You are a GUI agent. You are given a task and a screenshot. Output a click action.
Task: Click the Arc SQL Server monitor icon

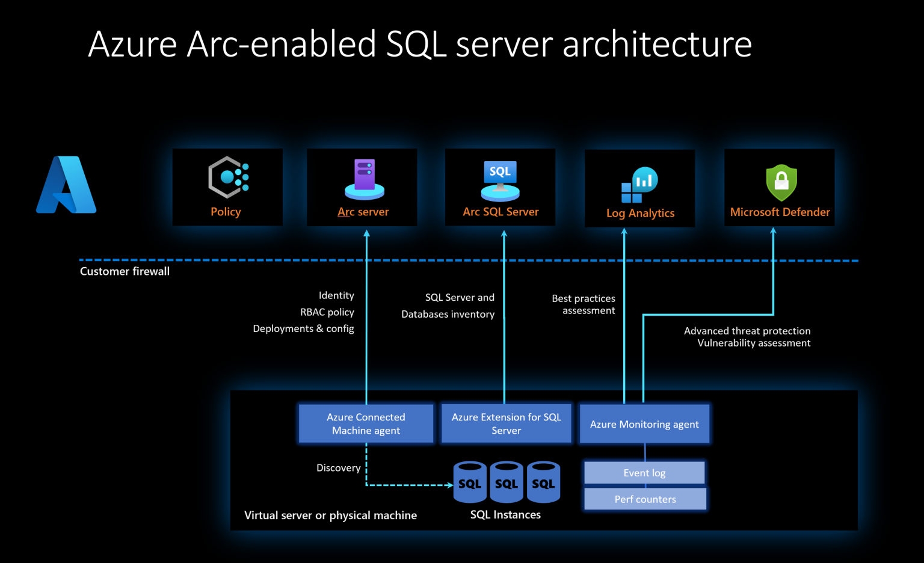pyautogui.click(x=500, y=179)
